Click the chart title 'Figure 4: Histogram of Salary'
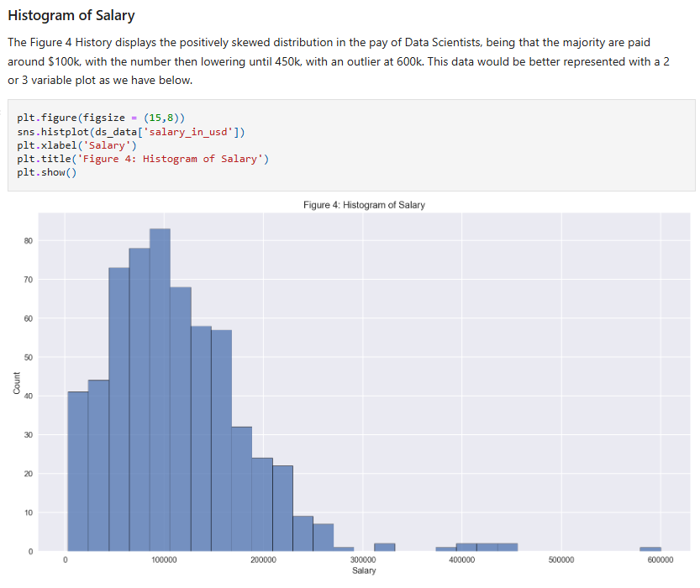This screenshot has width=700, height=588. pyautogui.click(x=364, y=205)
